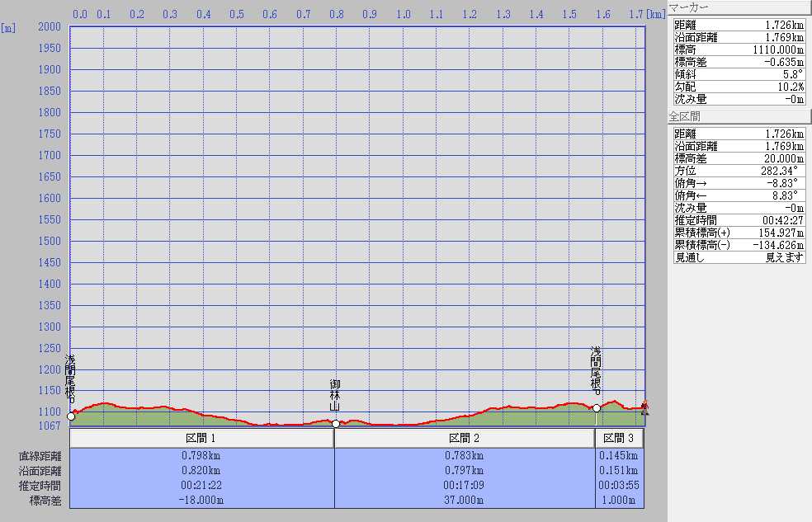The image size is (812, 522).
Task: Click the 区間 3 直線距離 value 0.145km
Action: pos(619,455)
